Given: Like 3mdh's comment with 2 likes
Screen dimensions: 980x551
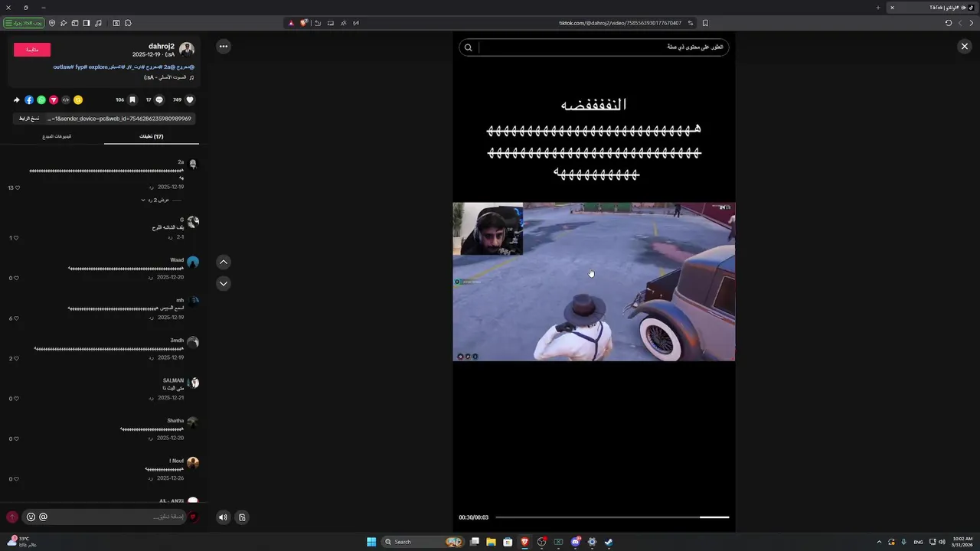Looking at the screenshot, I should (17, 358).
